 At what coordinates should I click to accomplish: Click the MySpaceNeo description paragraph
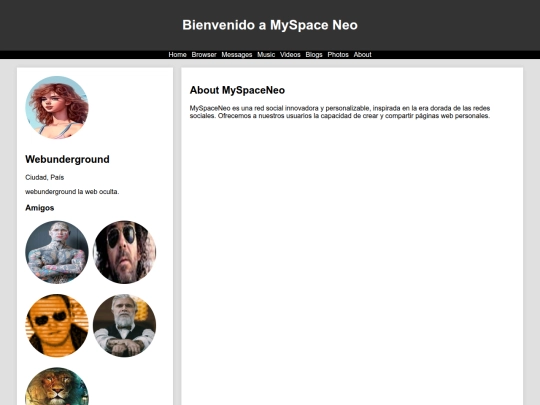click(x=340, y=112)
